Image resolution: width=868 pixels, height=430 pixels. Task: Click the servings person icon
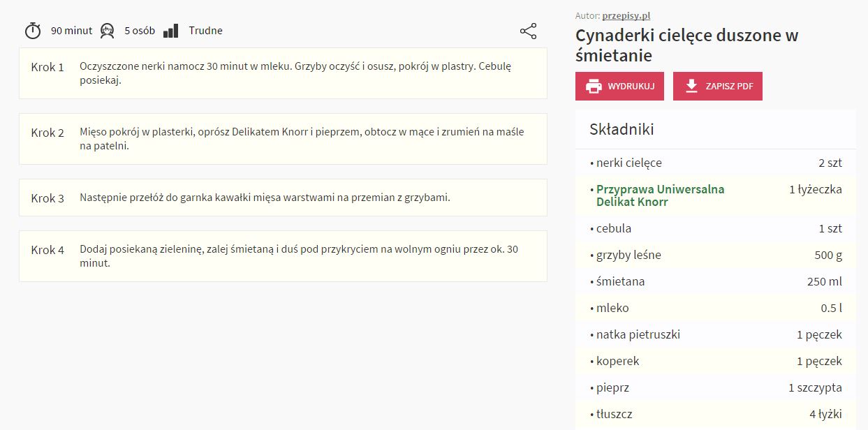107,31
